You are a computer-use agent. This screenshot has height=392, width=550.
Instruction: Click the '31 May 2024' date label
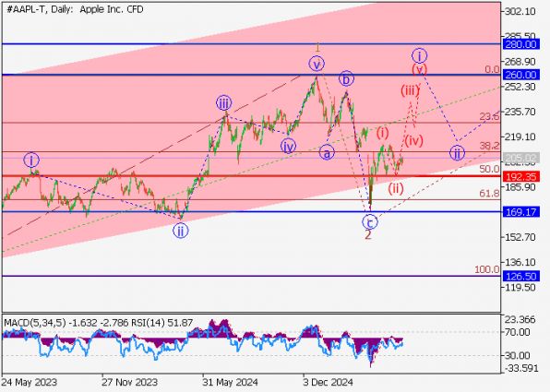coord(230,382)
